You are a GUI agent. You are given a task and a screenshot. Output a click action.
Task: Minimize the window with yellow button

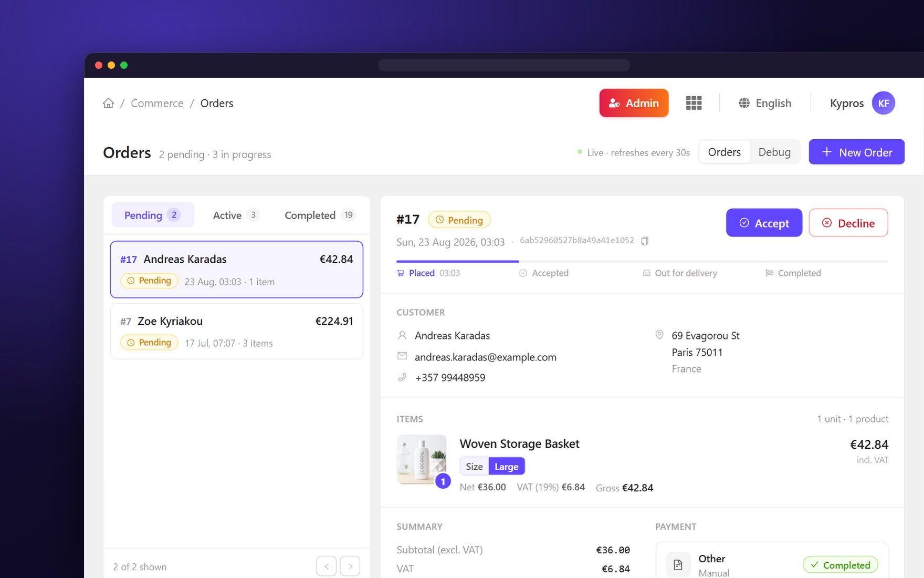pyautogui.click(x=111, y=65)
